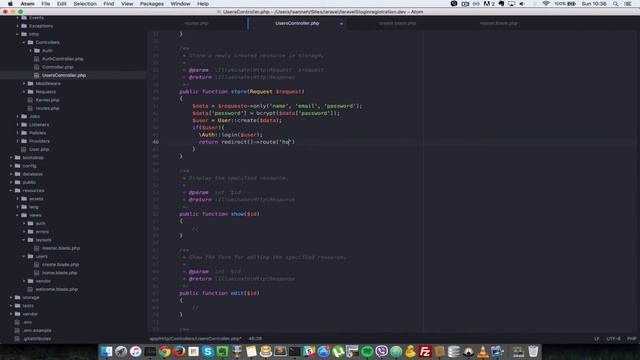Viewport: 640px width, 360px height.
Task: Open iTunes from the dock
Action: point(136,351)
